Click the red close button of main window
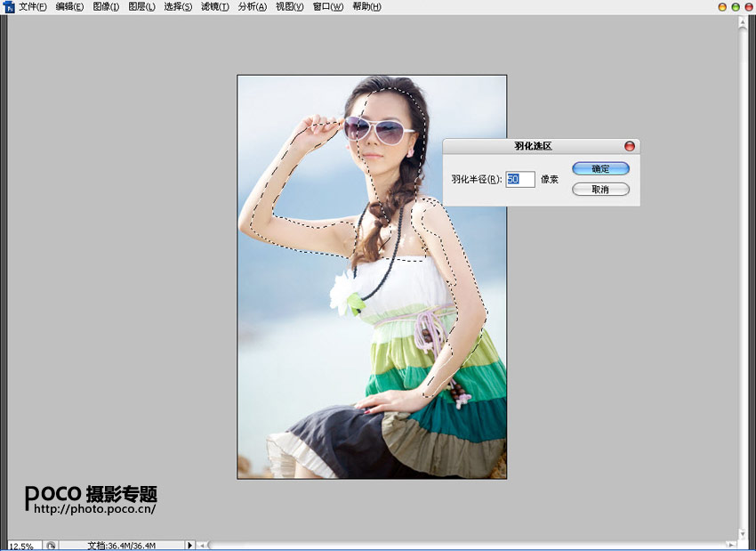Screen dimensions: 756x551 click(747, 7)
